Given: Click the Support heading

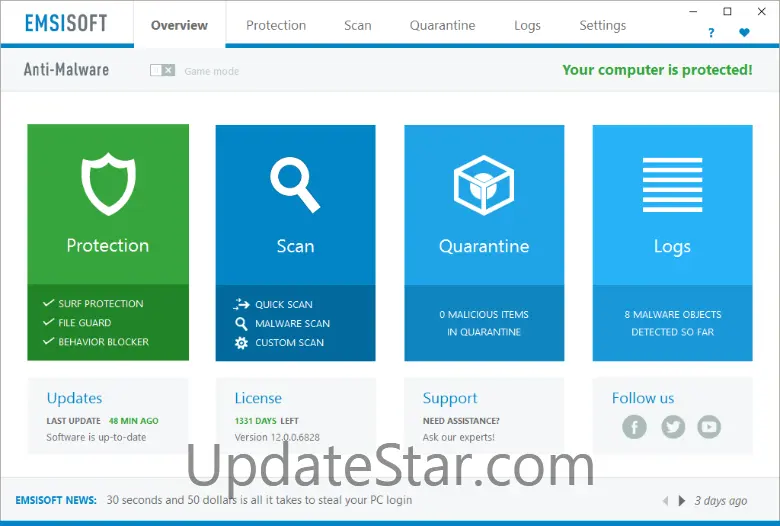Looking at the screenshot, I should (x=450, y=399).
